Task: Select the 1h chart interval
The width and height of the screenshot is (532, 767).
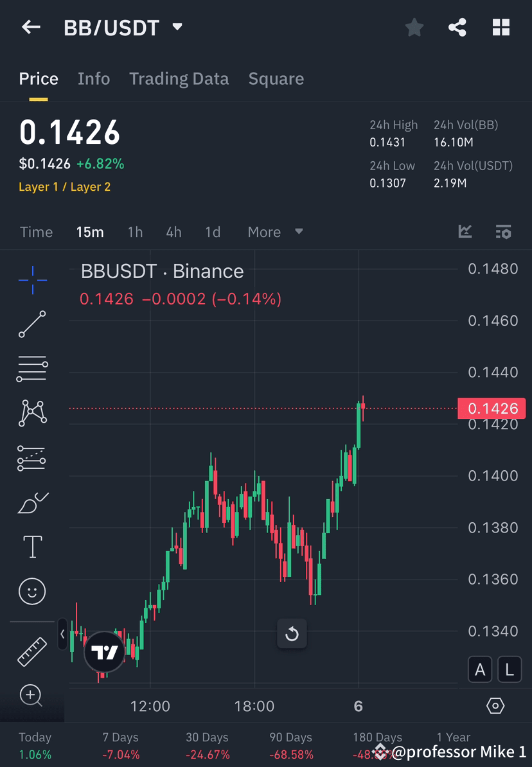Action: tap(135, 232)
